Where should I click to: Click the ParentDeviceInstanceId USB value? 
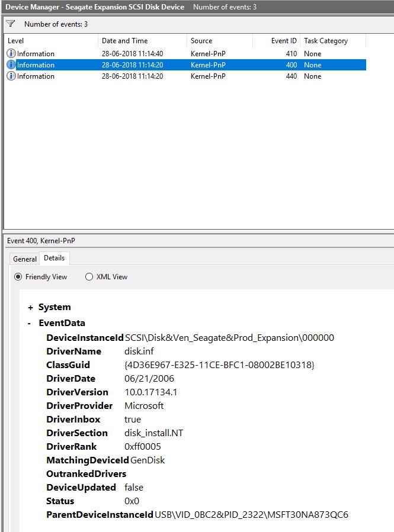[x=252, y=515]
